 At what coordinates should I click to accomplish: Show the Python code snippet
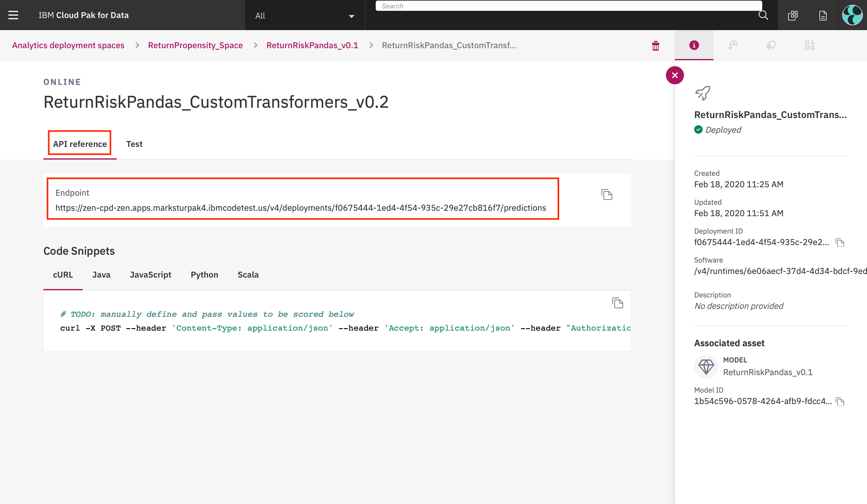pyautogui.click(x=204, y=275)
